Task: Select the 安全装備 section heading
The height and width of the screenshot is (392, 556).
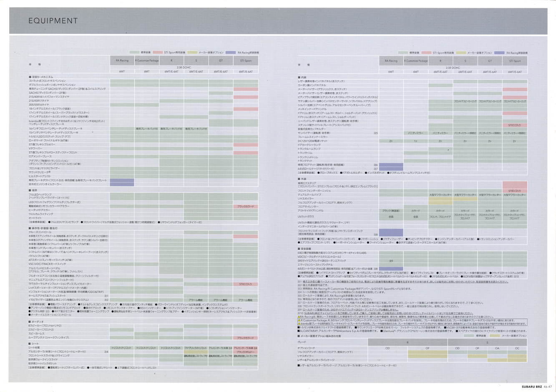Action: (x=304, y=249)
